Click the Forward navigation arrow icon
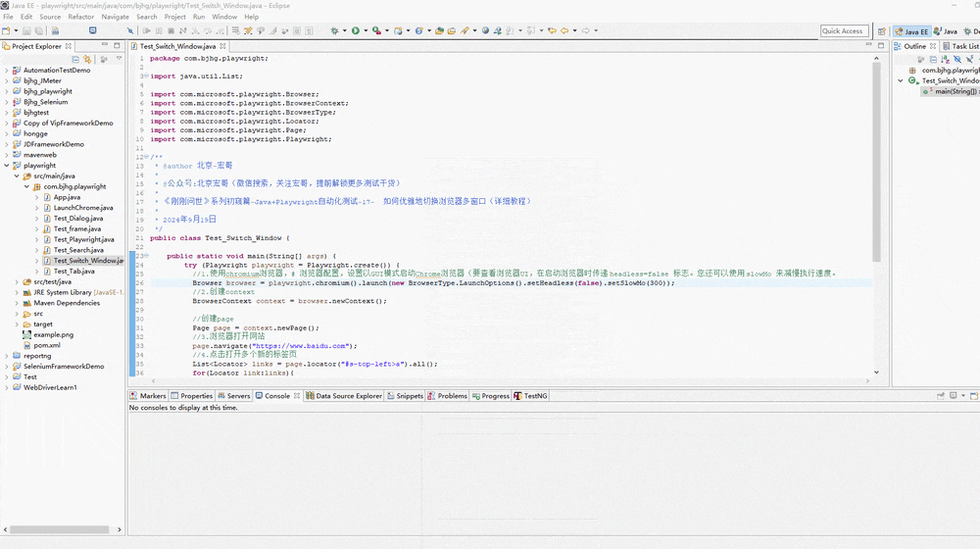The width and height of the screenshot is (980, 549). tap(586, 30)
